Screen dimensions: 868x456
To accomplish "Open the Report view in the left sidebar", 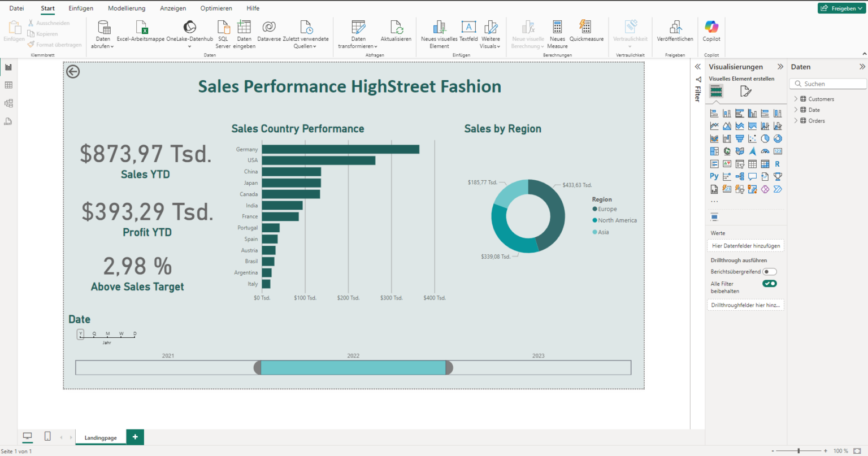I will click(x=8, y=67).
